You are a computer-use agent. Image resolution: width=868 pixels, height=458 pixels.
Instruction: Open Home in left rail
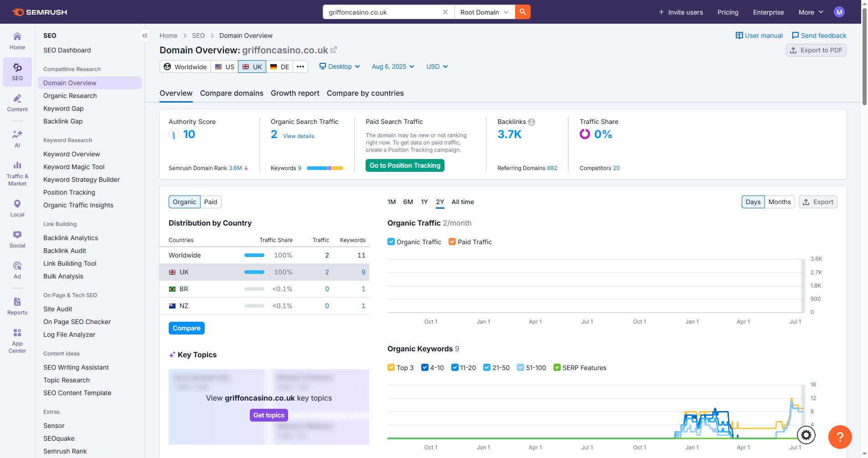point(17,41)
